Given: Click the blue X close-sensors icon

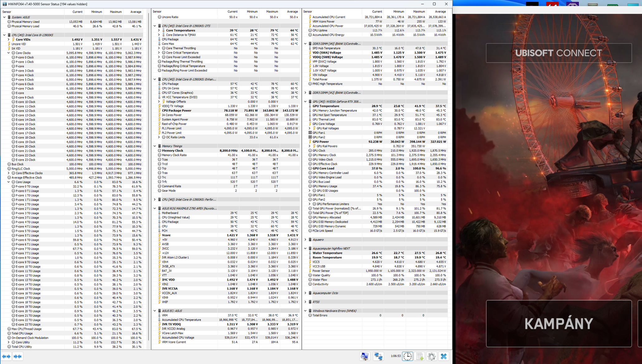Looking at the screenshot, I should coord(444,356).
